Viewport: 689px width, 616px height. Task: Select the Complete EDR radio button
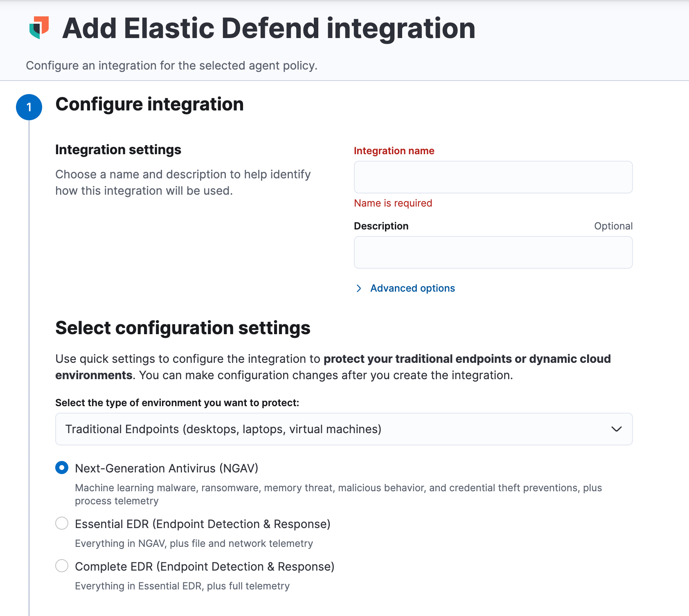click(x=61, y=566)
